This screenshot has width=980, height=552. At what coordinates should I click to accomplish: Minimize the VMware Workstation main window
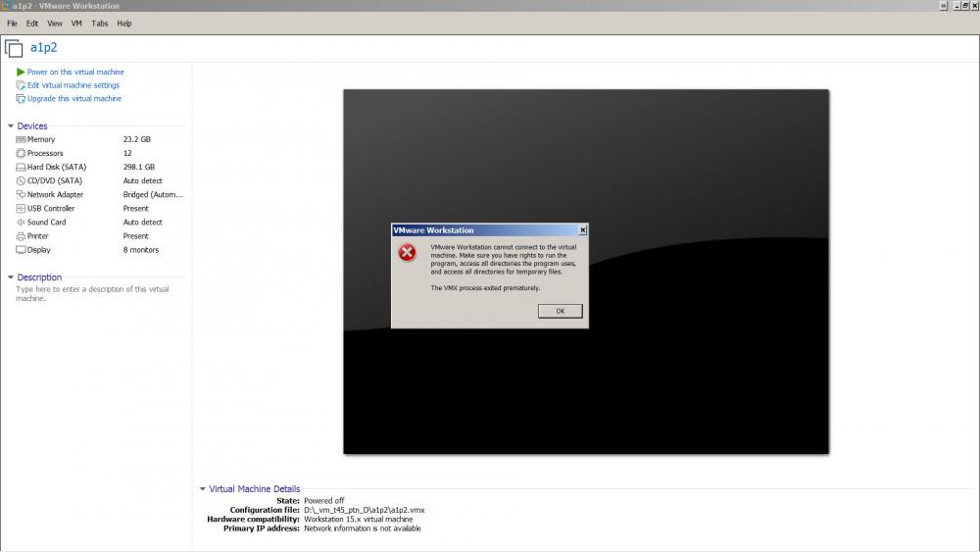point(956,6)
